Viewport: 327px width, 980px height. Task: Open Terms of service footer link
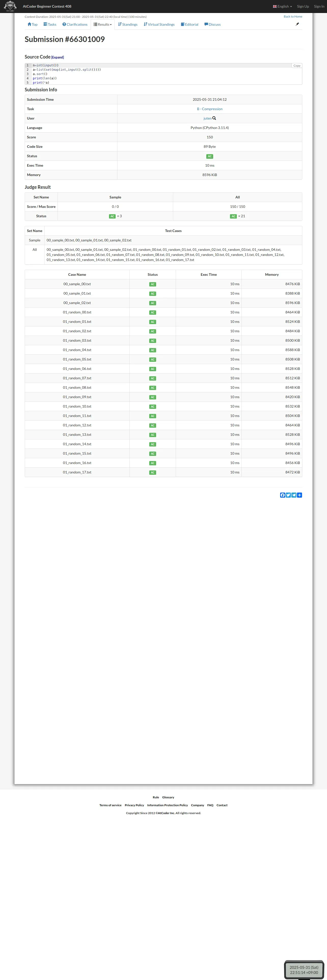tap(110, 805)
